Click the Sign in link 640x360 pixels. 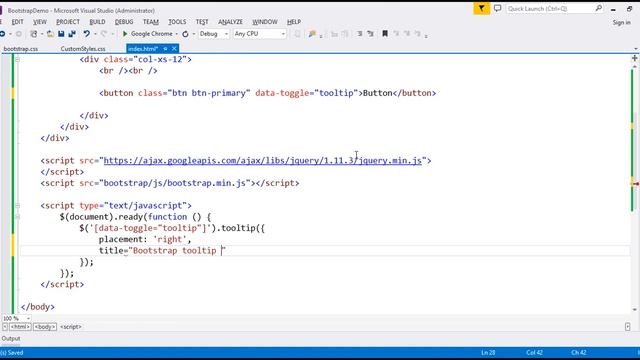(621, 22)
